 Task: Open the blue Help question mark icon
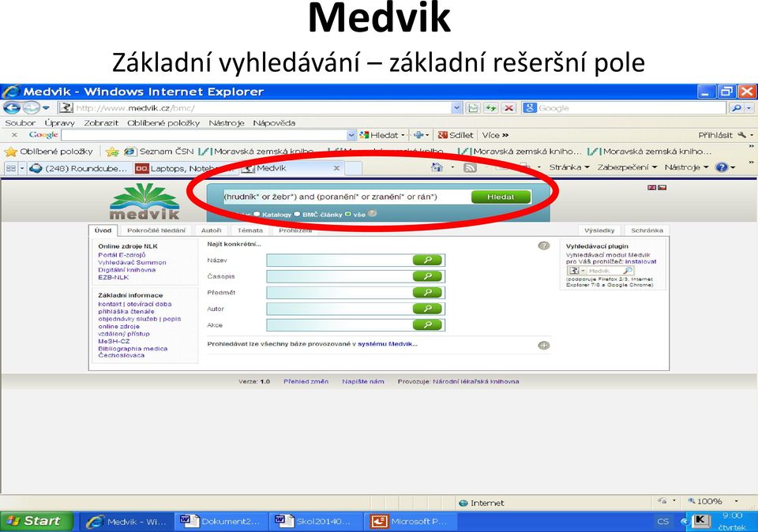coord(722,167)
